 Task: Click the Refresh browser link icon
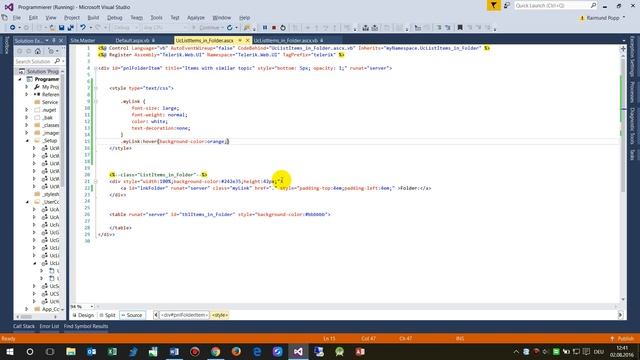[230, 28]
